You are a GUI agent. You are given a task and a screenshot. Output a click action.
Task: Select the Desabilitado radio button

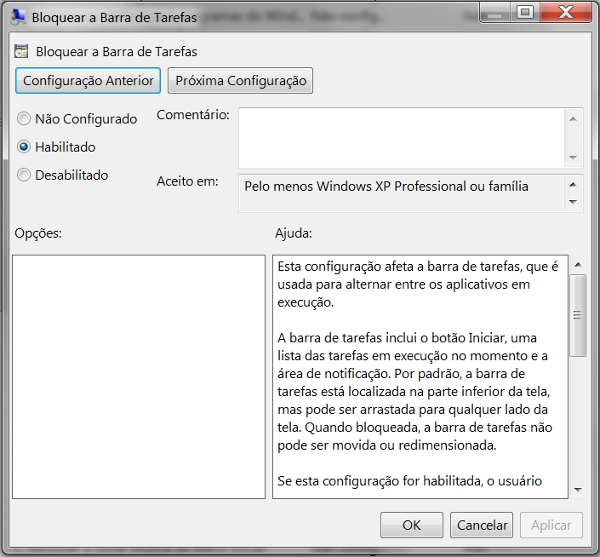click(24, 175)
